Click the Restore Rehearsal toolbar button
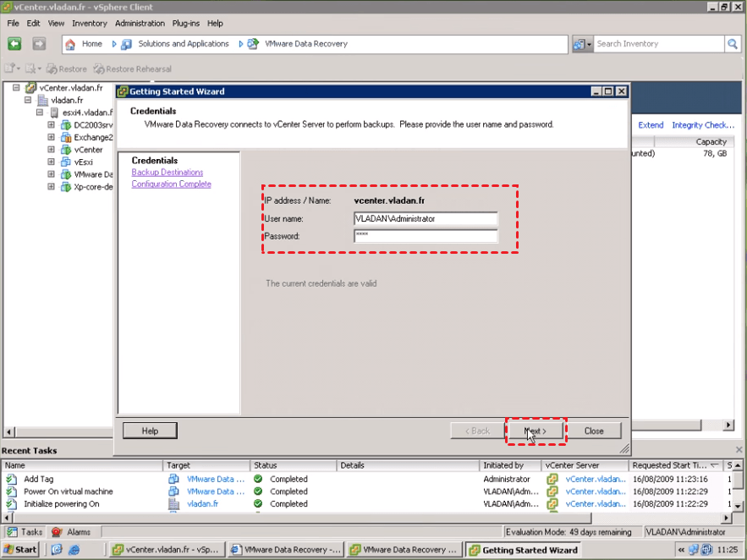 pos(133,69)
